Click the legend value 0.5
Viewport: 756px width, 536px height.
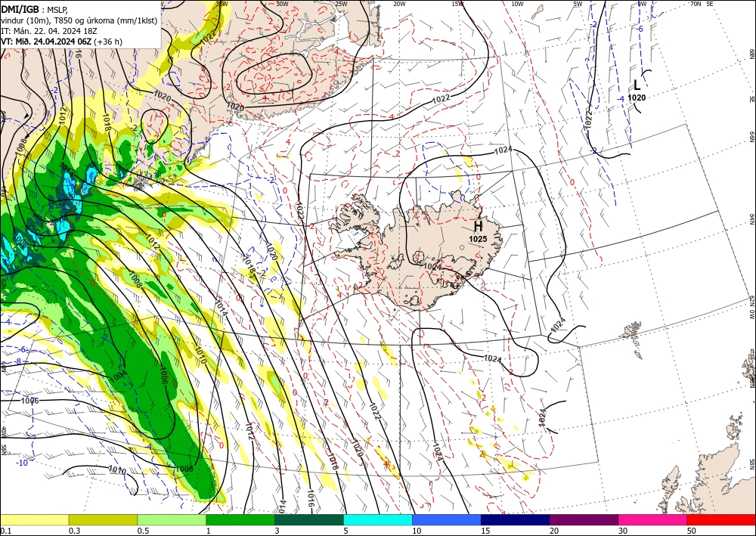[142, 531]
